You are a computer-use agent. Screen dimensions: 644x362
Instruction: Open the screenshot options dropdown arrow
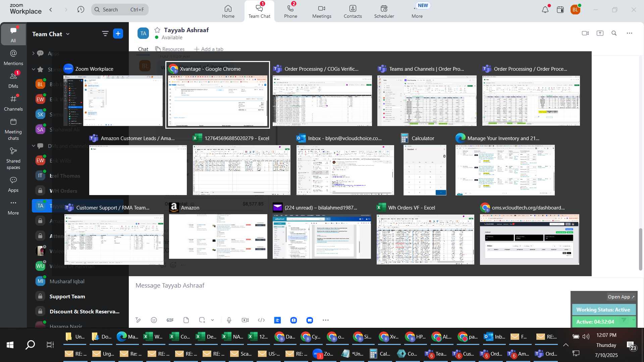tap(212, 320)
